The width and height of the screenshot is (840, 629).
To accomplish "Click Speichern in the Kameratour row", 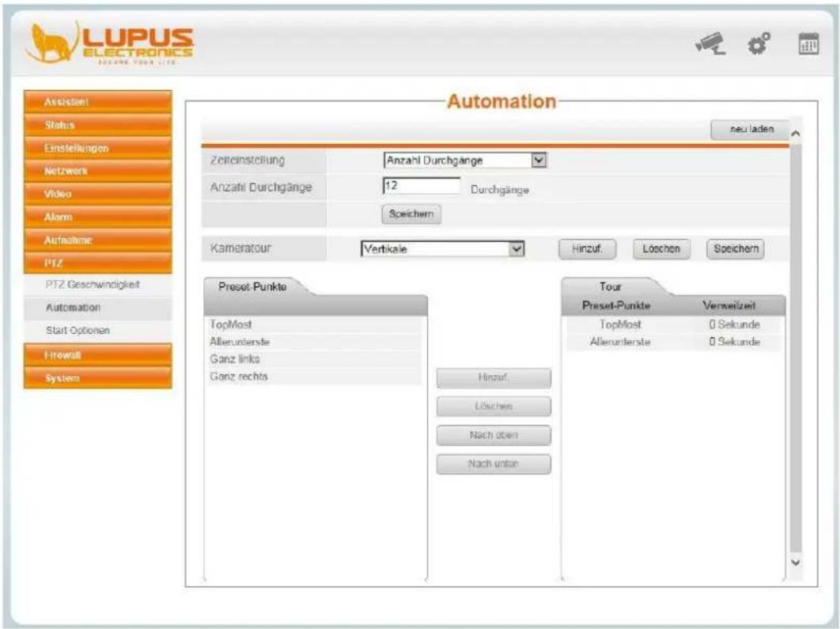I will click(736, 248).
